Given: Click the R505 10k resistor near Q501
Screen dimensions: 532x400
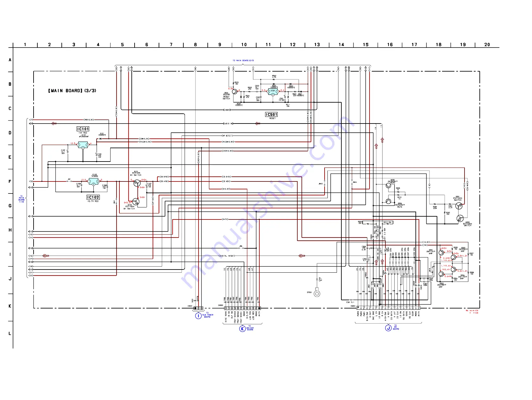Looking at the screenshot, I should pyautogui.click(x=234, y=83).
